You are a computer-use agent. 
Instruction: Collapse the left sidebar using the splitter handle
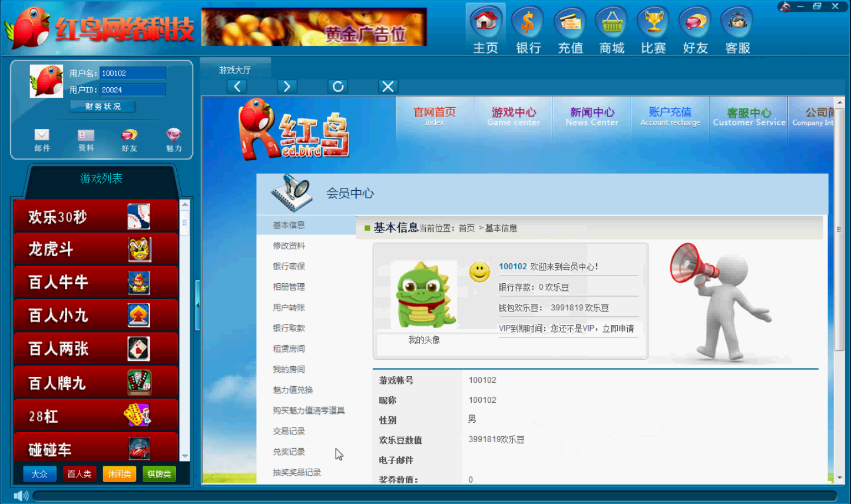pos(198,305)
